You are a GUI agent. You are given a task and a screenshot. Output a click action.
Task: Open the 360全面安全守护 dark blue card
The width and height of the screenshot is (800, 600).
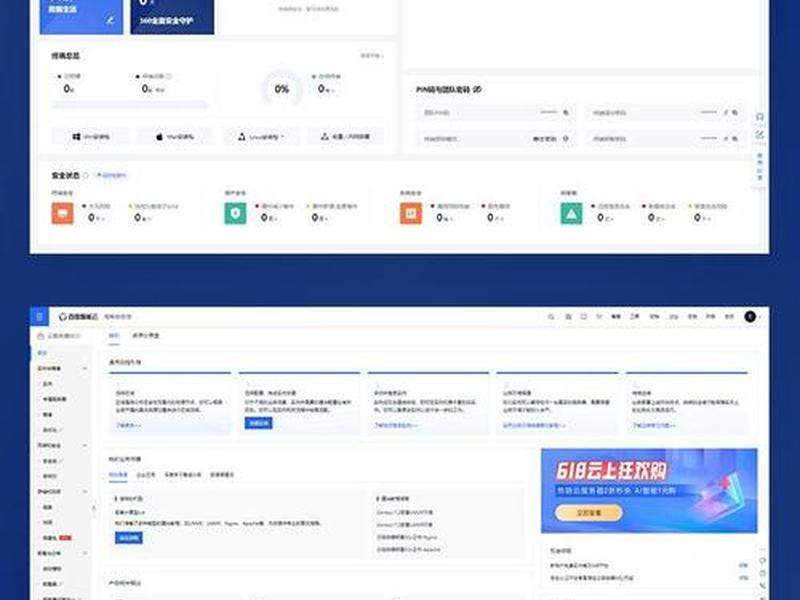172,16
